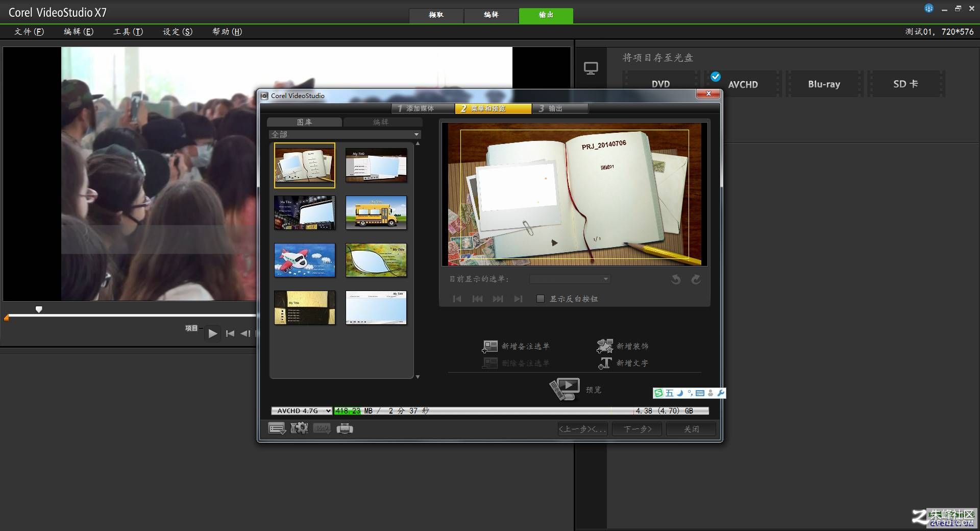Select the cartoon airplane template
This screenshot has width=980, height=531.
[305, 260]
